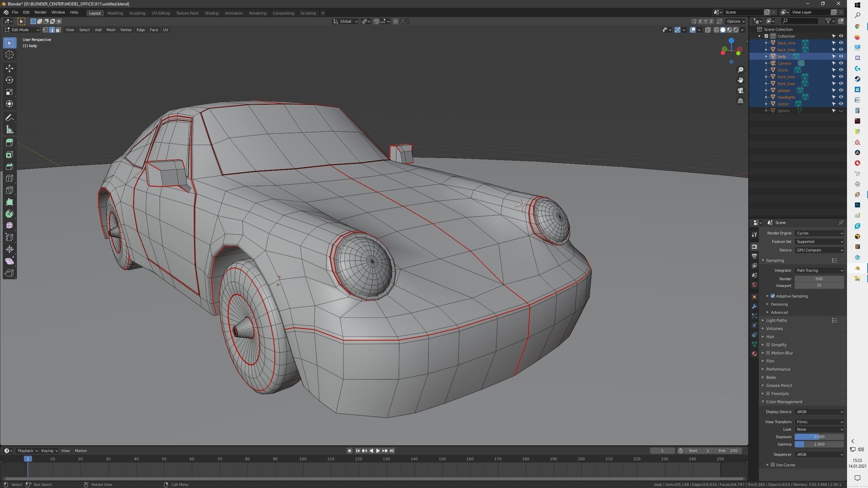The width and height of the screenshot is (868, 488).
Task: Select the Annotate tool
Action: [9, 118]
